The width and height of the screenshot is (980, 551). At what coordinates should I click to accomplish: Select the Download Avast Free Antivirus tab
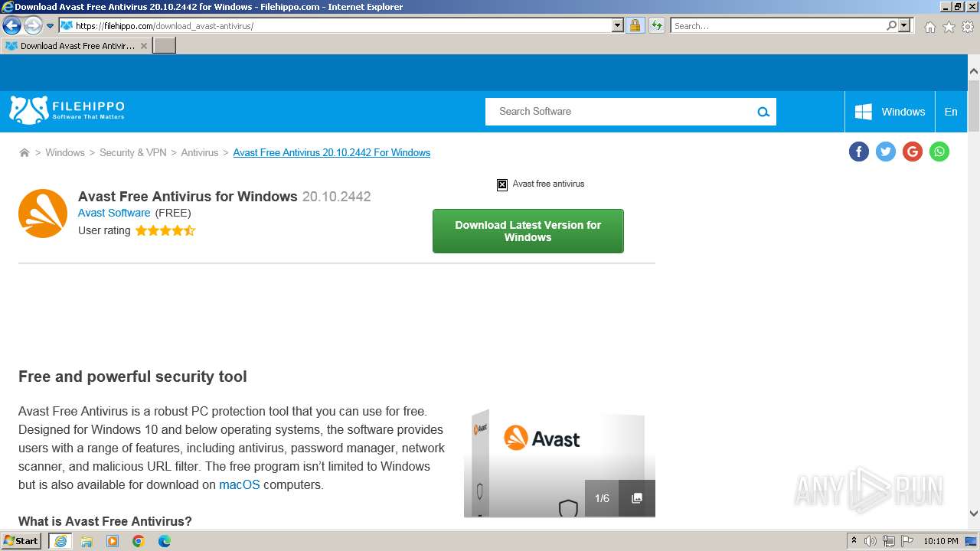point(76,46)
